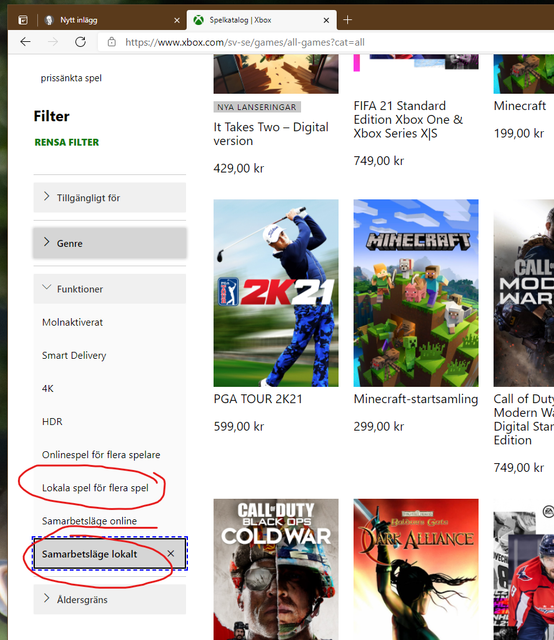Remove Samarbetsläge lokalt via X icon
Screen dimensions: 554x640
pos(171,553)
